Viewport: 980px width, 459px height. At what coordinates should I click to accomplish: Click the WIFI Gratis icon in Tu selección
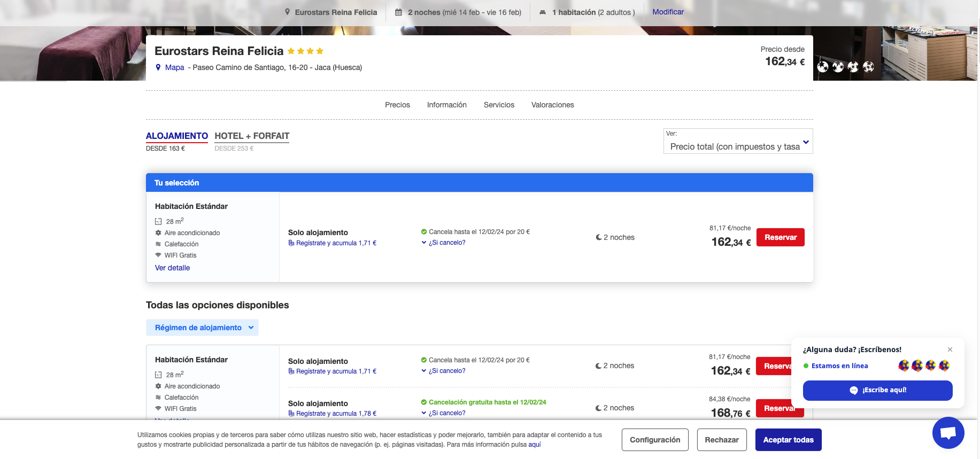tap(158, 255)
